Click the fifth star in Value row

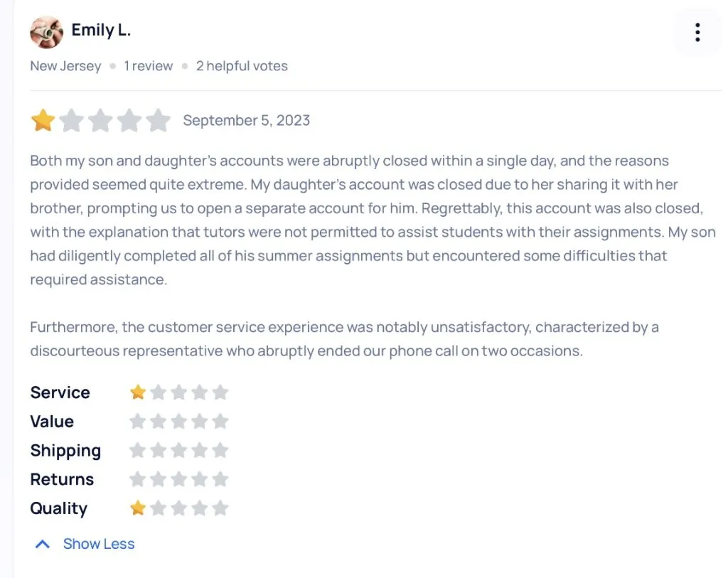pos(220,422)
